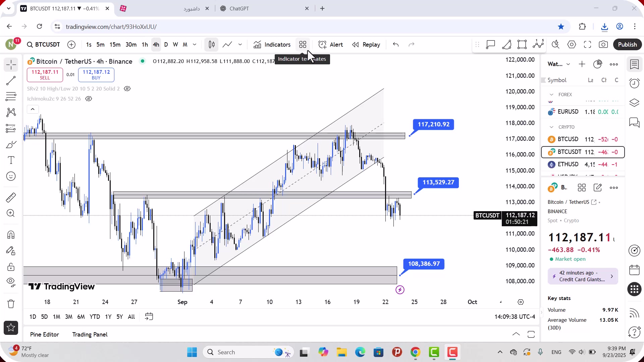
Task: Click the 112,187.12 BUY button
Action: [96, 75]
